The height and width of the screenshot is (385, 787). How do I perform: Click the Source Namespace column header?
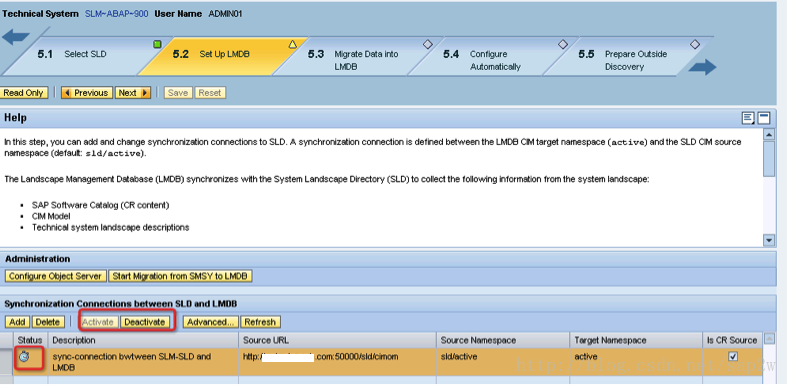click(x=503, y=340)
